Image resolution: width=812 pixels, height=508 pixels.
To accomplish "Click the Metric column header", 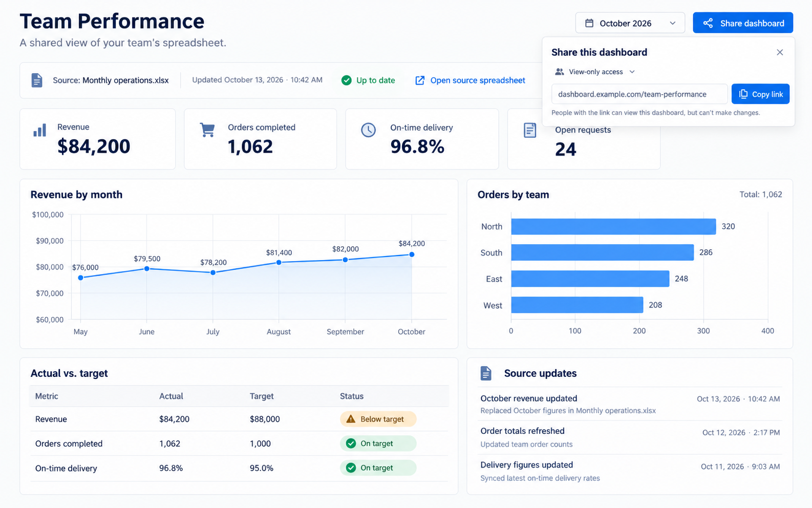I will [47, 396].
